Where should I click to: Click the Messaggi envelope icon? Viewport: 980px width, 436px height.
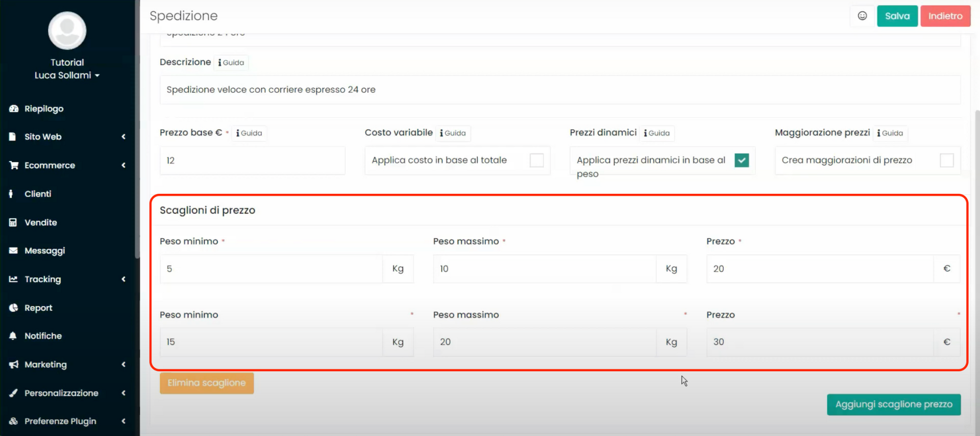tap(13, 250)
